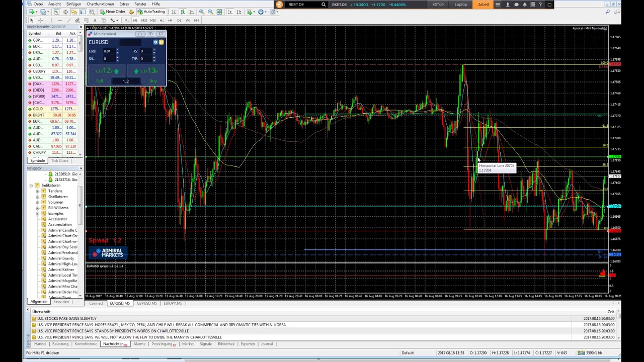Switch chart to H1 timeframe

162,20
